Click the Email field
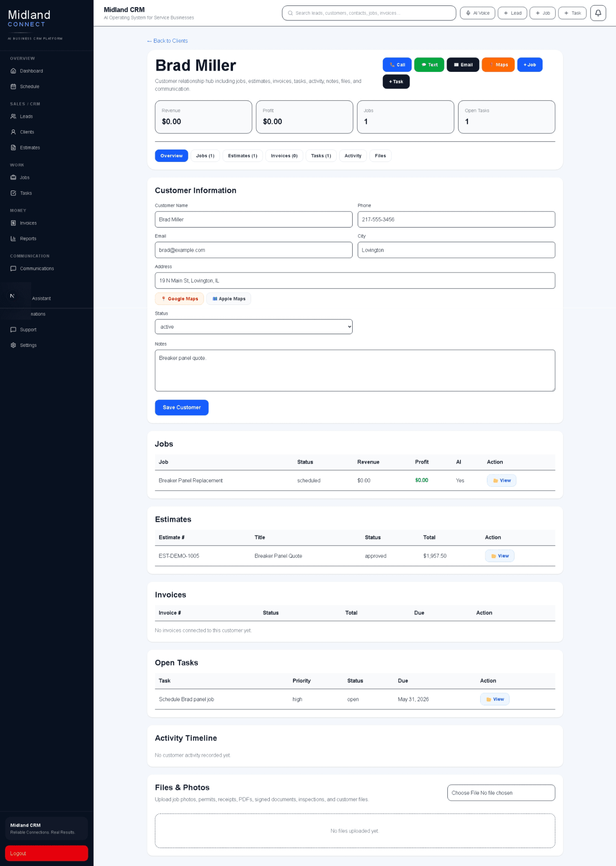Image resolution: width=616 pixels, height=866 pixels. (x=254, y=250)
